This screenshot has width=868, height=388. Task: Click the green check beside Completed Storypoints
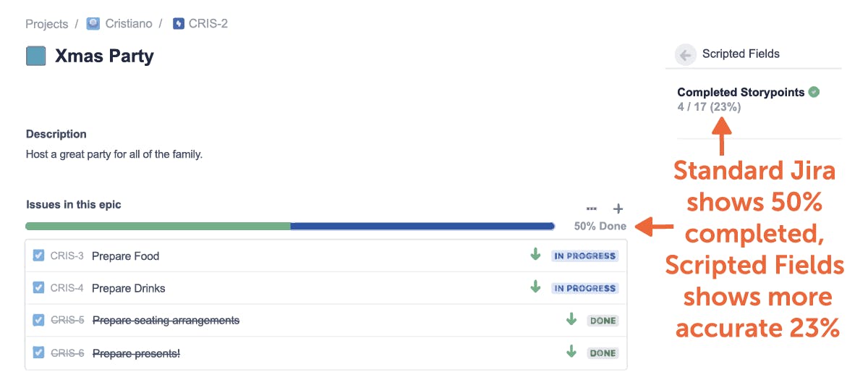[814, 92]
